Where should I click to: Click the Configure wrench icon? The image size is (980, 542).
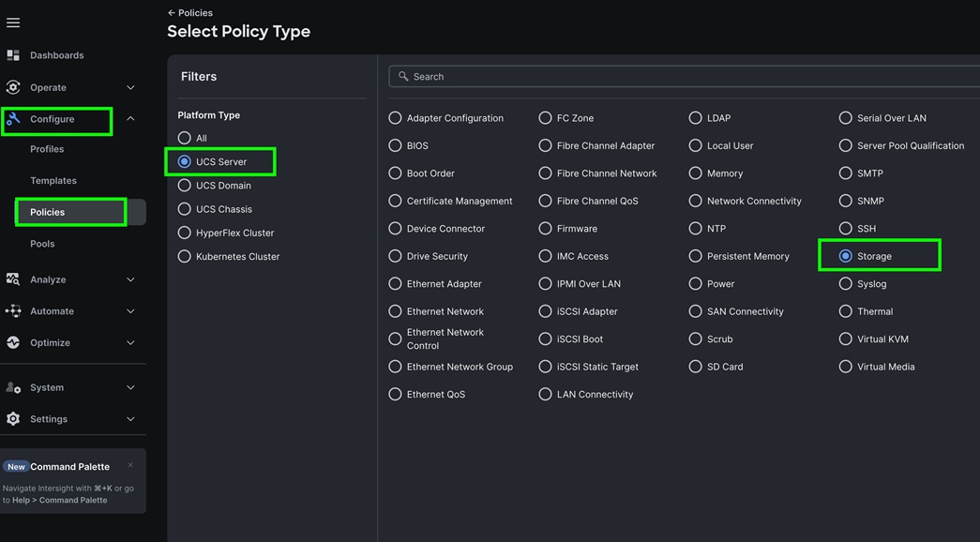pos(13,119)
